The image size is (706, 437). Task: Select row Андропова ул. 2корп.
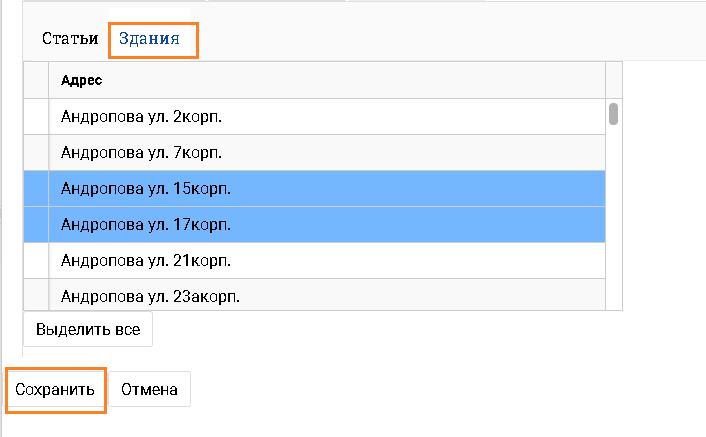click(325, 116)
